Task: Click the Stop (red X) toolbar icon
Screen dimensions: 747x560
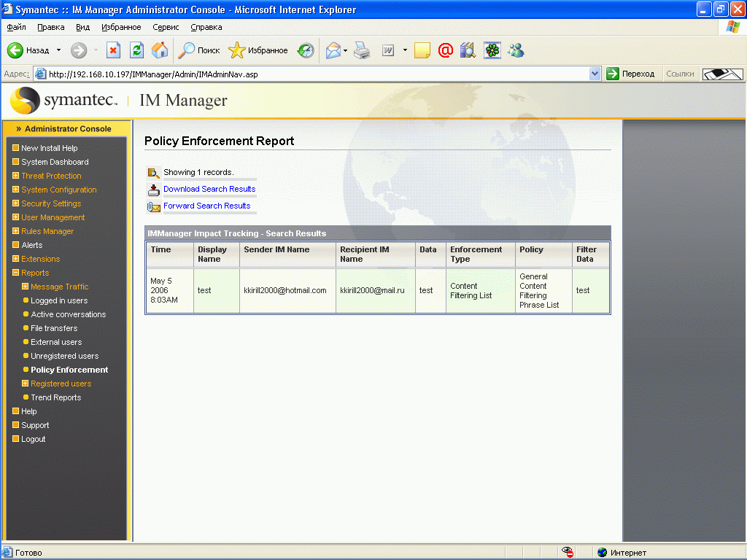Action: 113,50
